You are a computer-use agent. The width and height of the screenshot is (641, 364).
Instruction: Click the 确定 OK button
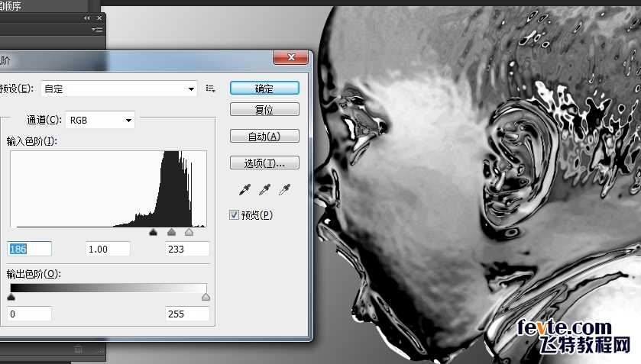[x=264, y=89]
